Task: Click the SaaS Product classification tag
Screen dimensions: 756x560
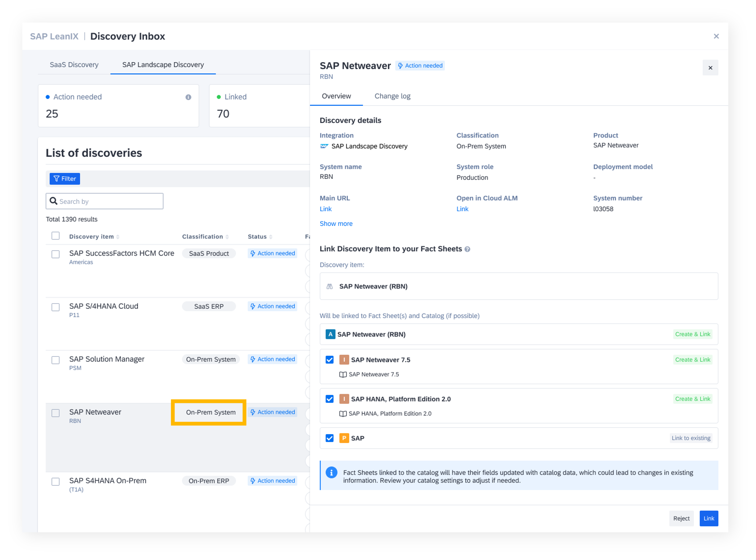Action: pos(209,254)
